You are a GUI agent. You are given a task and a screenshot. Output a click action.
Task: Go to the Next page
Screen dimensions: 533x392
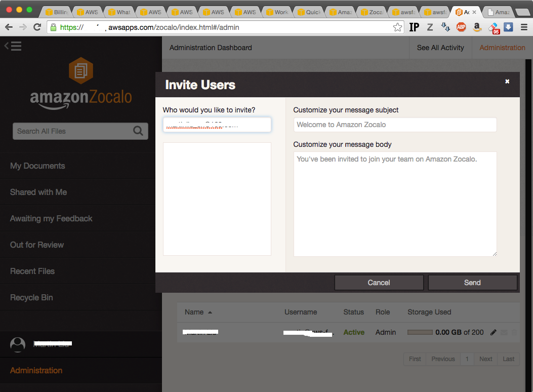[x=486, y=359]
